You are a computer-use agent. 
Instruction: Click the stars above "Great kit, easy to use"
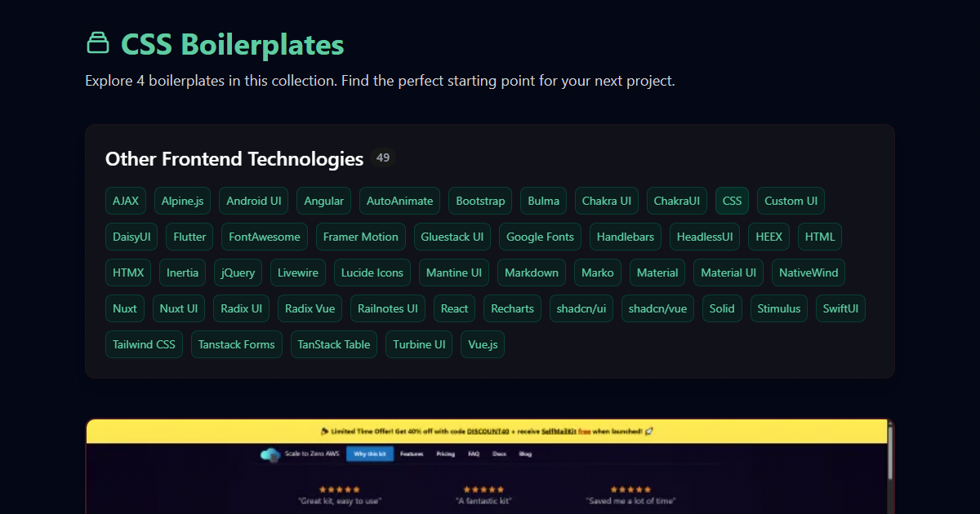pyautogui.click(x=339, y=490)
